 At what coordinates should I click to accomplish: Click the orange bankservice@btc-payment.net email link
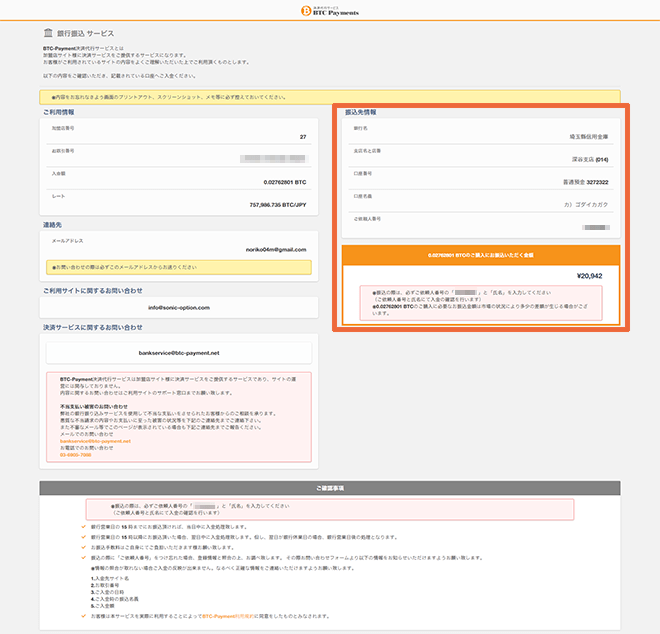pos(96,441)
